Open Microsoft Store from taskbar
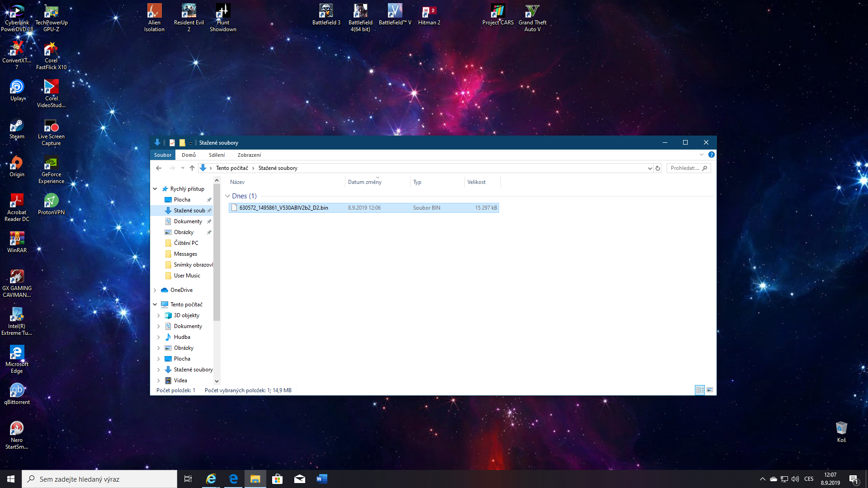 tap(278, 479)
